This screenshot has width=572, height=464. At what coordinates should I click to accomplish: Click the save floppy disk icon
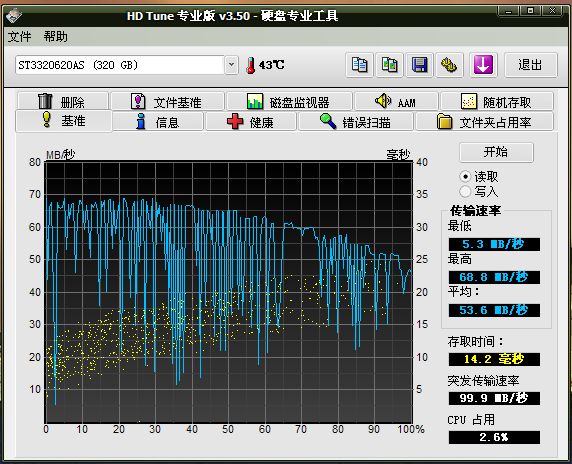420,65
